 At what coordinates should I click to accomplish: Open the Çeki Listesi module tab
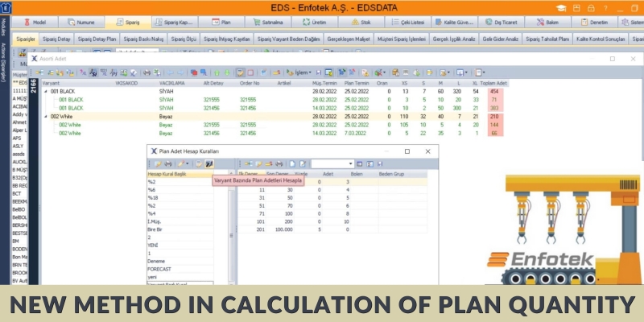[407, 23]
